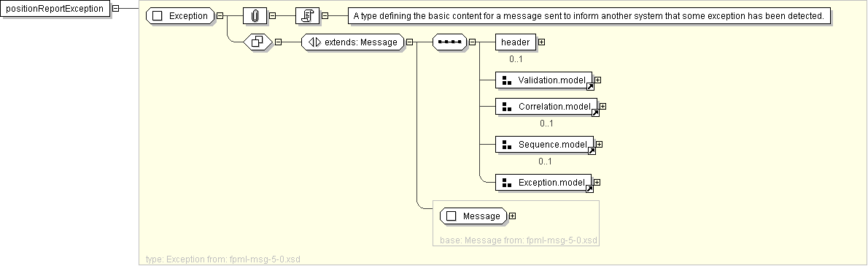The height and width of the screenshot is (266, 868).
Task: Click the paperclip annotation icon
Action: click(255, 15)
